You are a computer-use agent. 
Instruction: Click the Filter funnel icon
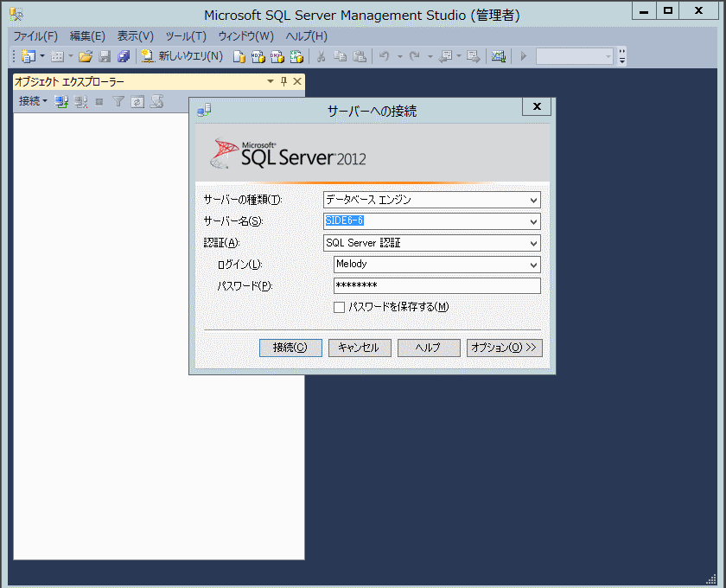click(x=118, y=101)
